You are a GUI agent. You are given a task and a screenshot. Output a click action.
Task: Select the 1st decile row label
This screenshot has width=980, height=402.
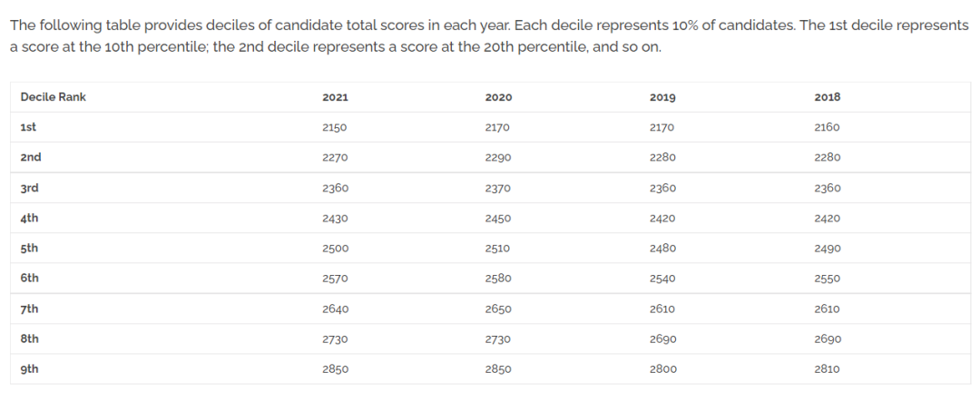28,127
